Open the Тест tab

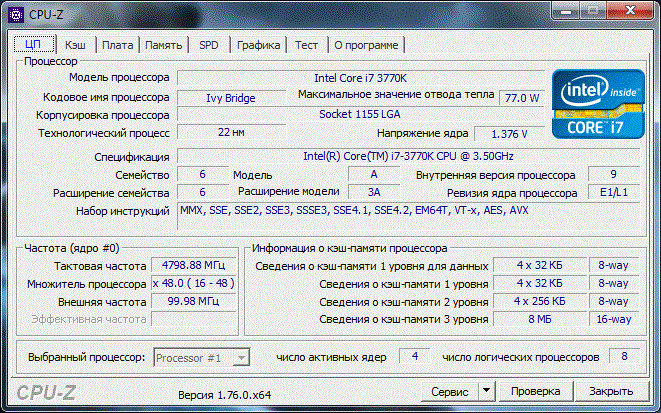pos(306,45)
